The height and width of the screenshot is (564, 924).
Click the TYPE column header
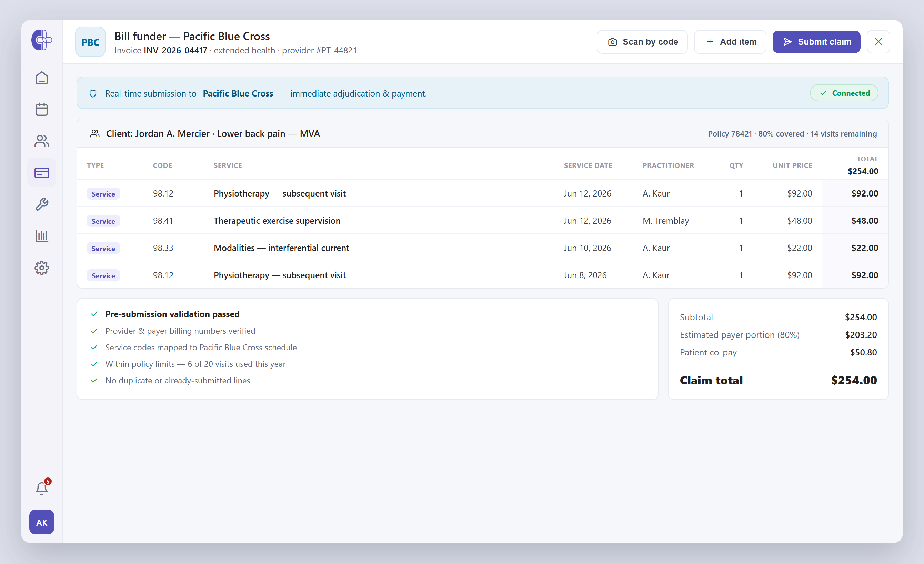[95, 165]
